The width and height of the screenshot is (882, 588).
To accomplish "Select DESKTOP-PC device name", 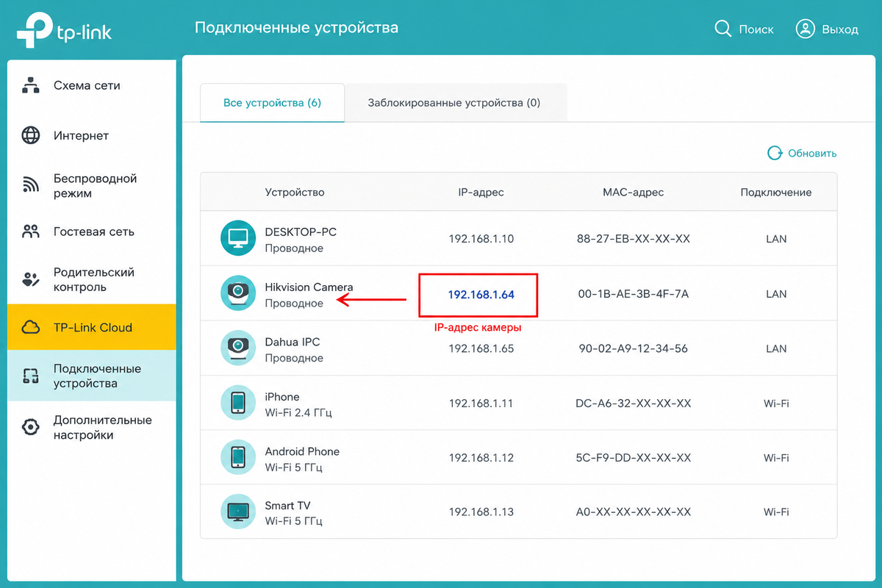I will 301,232.
